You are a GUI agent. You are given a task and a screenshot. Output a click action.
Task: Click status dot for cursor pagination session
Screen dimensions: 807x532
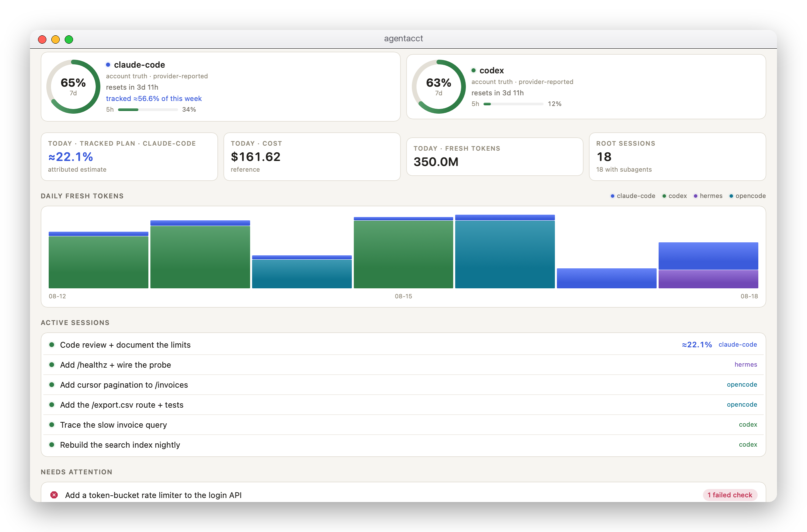pyautogui.click(x=52, y=385)
